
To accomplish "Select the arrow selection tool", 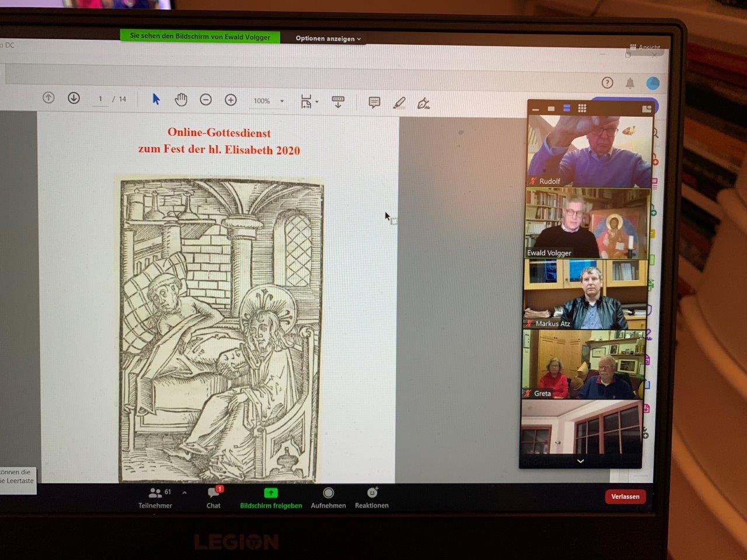I will tap(156, 99).
